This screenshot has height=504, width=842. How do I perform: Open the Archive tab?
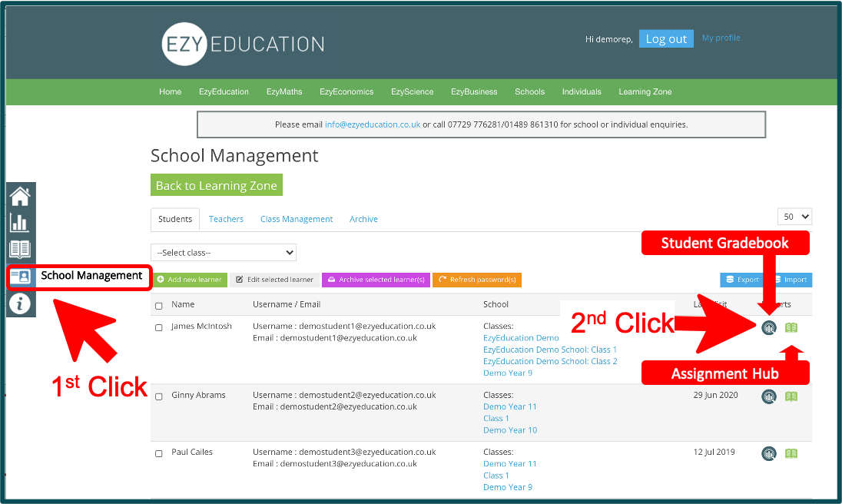[x=363, y=219]
